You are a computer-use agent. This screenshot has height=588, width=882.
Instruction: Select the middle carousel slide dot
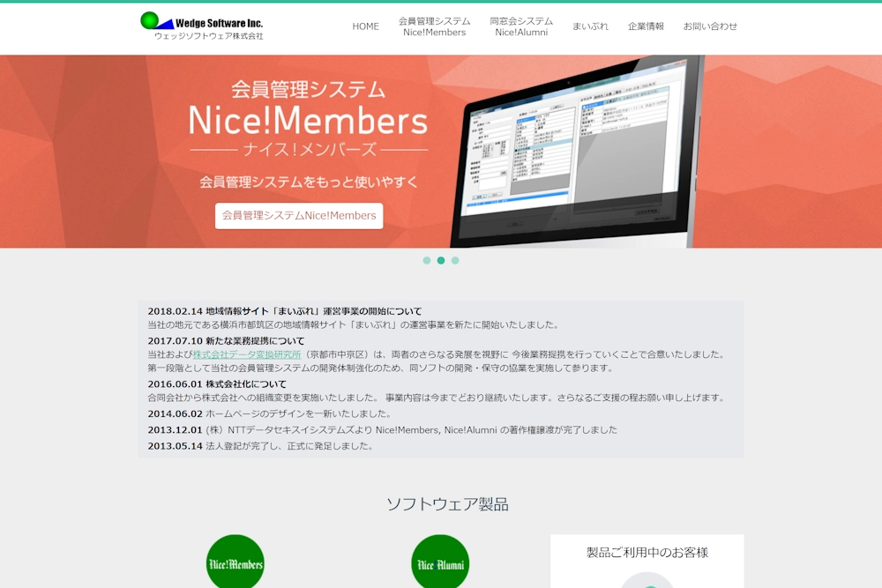tap(441, 261)
